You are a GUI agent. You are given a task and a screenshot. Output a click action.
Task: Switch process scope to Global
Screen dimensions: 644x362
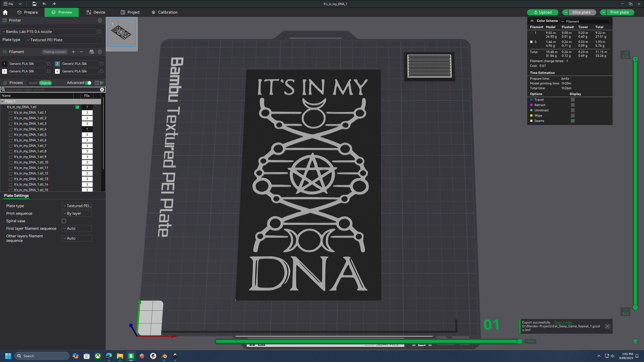tap(33, 83)
